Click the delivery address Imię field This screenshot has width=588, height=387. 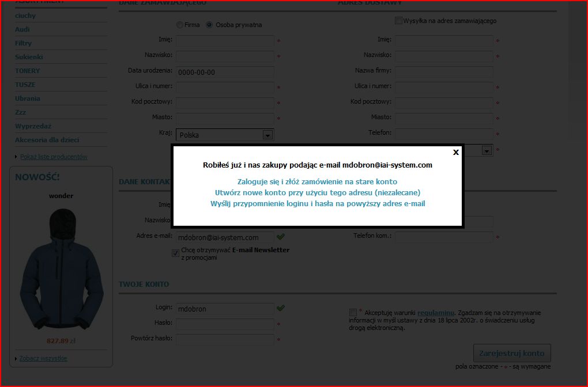tap(444, 40)
